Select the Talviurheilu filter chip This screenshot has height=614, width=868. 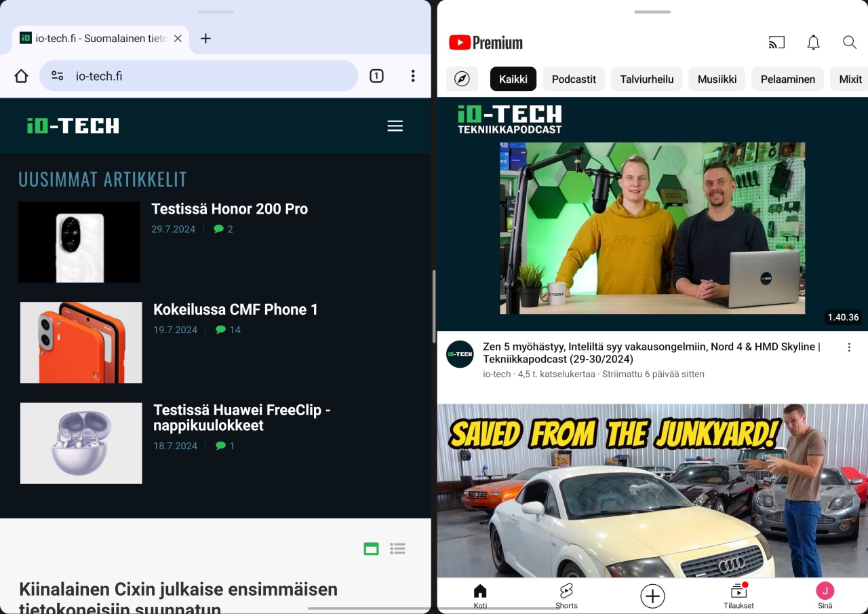[647, 79]
